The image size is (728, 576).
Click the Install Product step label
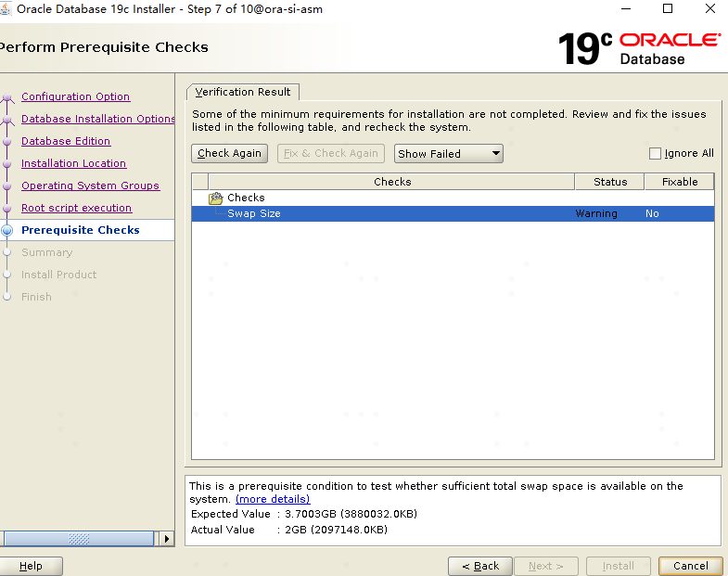coord(59,275)
